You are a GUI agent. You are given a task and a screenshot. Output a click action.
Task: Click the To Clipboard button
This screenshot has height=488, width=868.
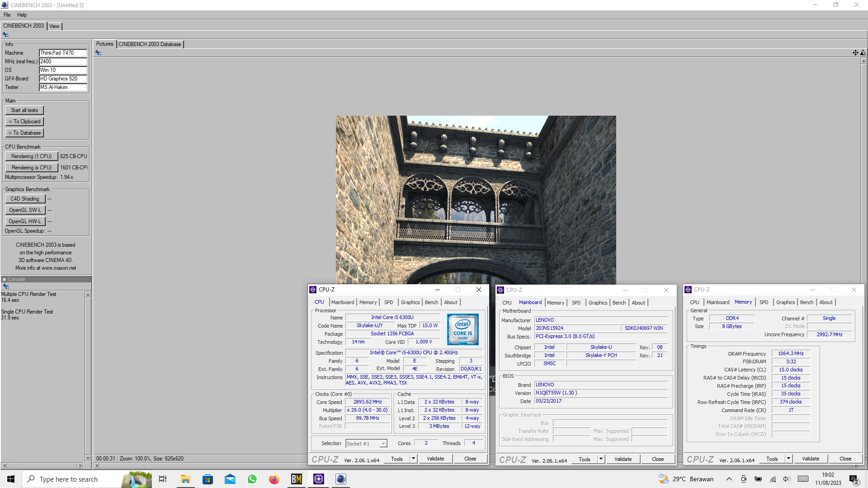click(x=24, y=122)
